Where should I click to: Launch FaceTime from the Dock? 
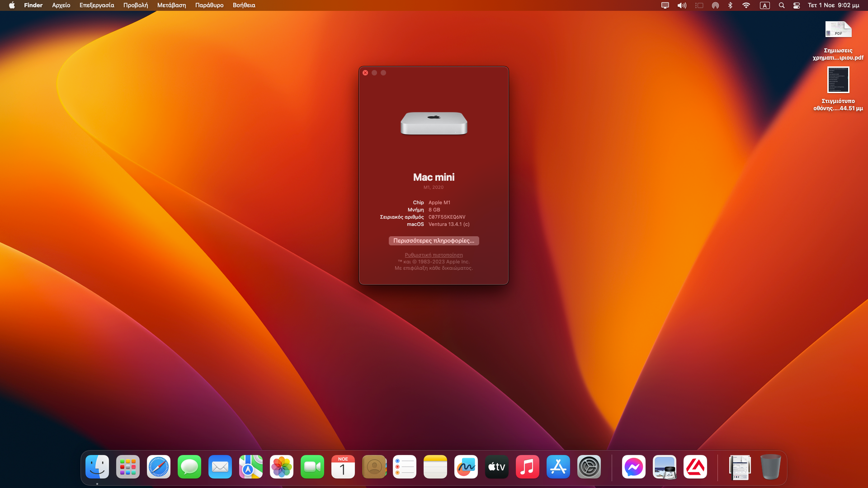[x=312, y=467]
